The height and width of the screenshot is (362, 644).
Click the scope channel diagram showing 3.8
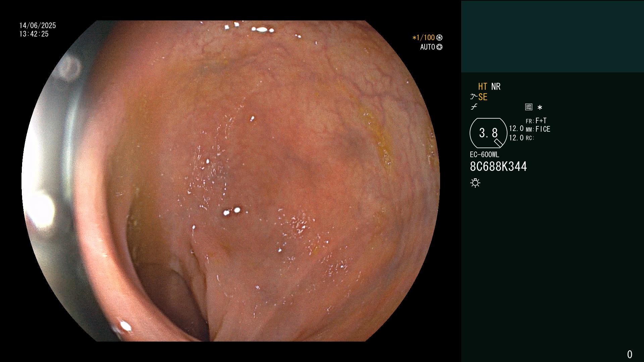click(x=488, y=133)
